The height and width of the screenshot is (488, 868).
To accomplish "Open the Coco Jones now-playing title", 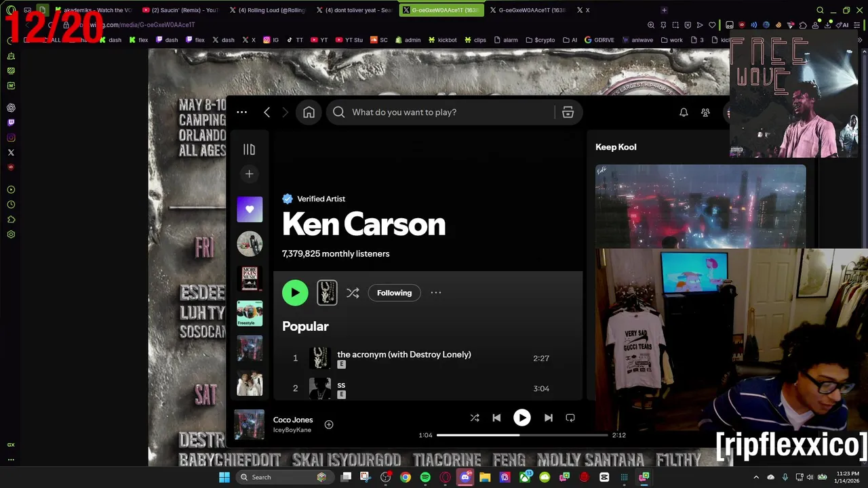I will 293,420.
